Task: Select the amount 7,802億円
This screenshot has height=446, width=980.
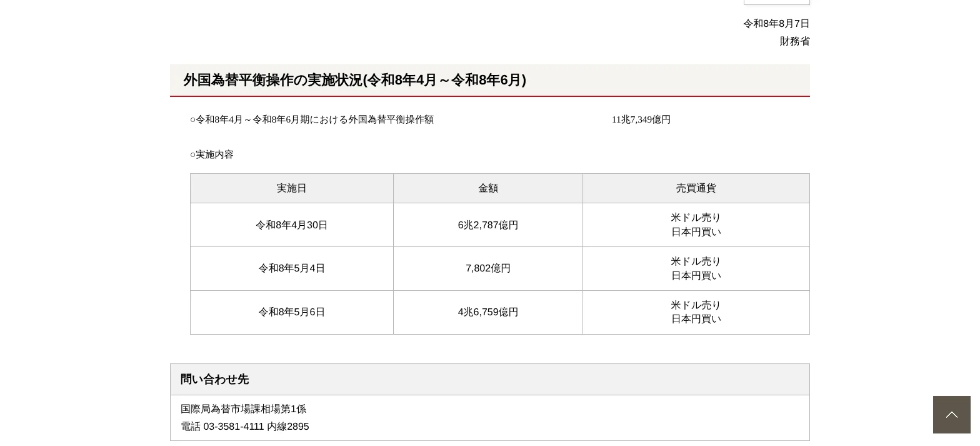Action: (x=488, y=268)
